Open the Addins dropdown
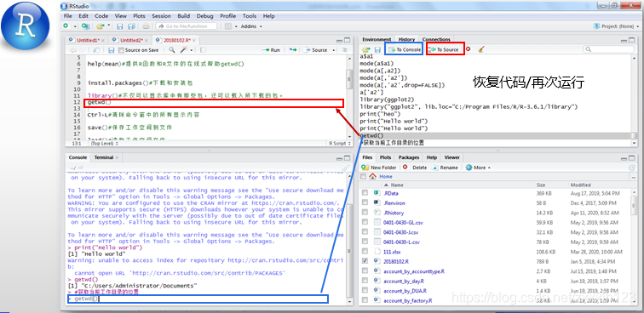Viewport: 644px width, 313px height. (251, 26)
